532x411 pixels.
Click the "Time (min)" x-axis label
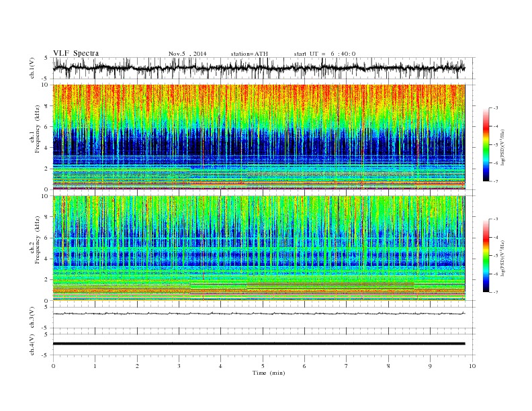tap(269, 373)
